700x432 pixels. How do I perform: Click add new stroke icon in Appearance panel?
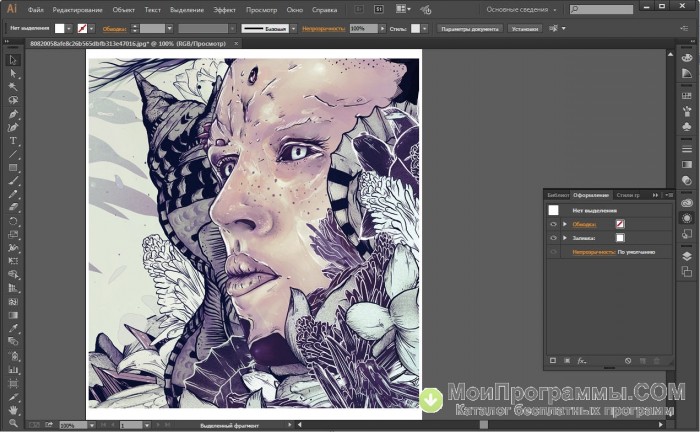click(553, 361)
